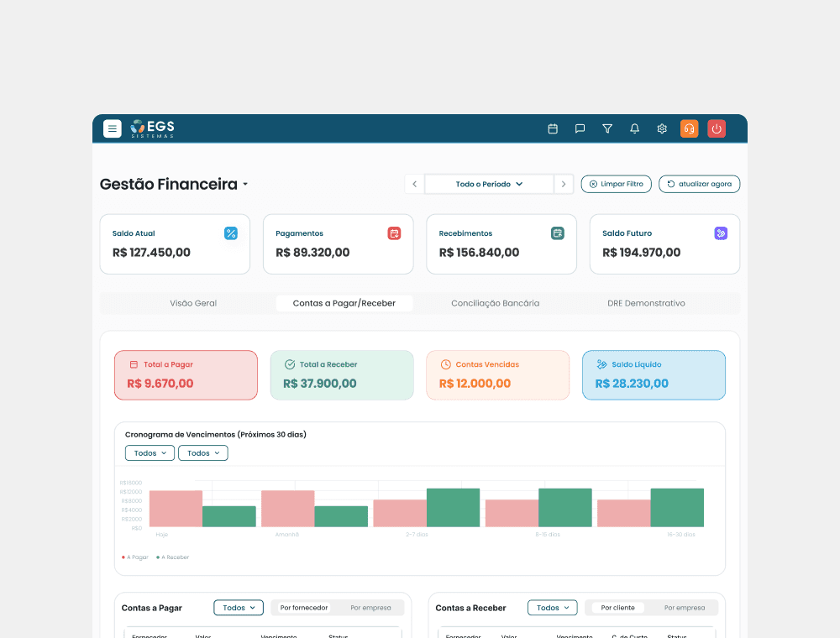The image size is (840, 638).
Task: Select Por fornecedor view toggle
Action: click(x=304, y=608)
